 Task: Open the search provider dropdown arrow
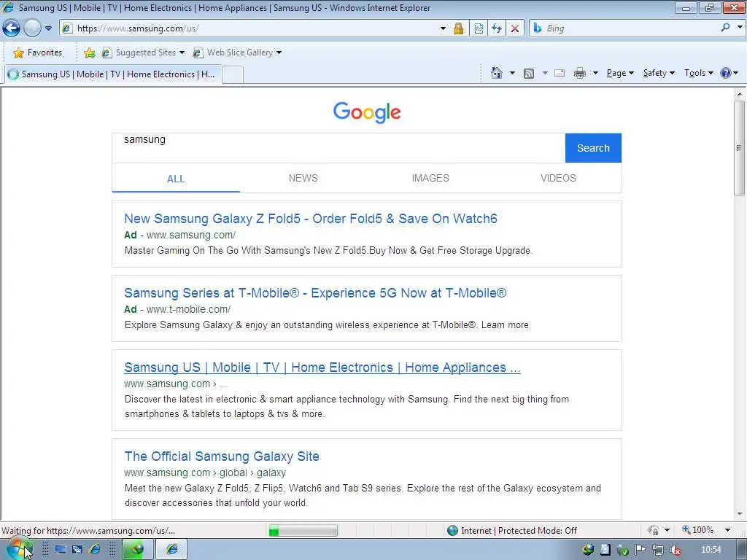click(x=740, y=28)
